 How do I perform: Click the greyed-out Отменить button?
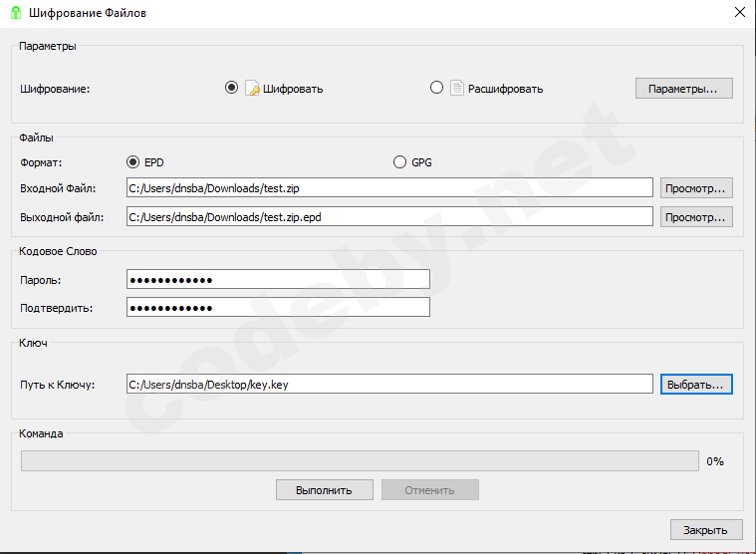tap(430, 490)
